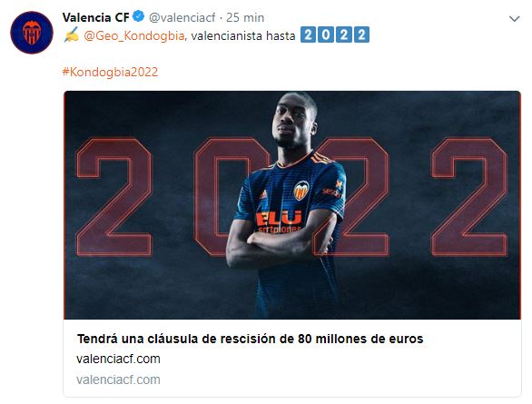
Task: Click the large red 2 at left of image
Action: coord(114,197)
